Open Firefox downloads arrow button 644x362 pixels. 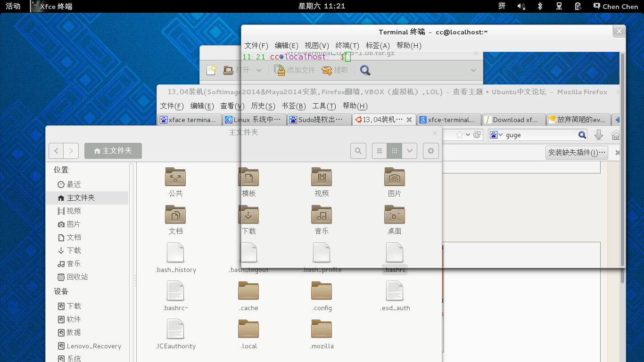[599, 135]
